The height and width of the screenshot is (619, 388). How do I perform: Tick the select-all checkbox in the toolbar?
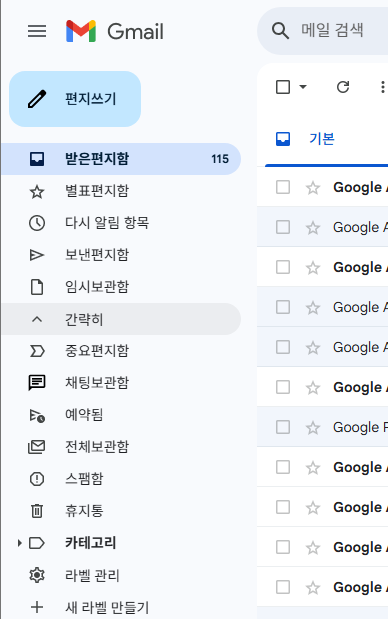point(283,87)
